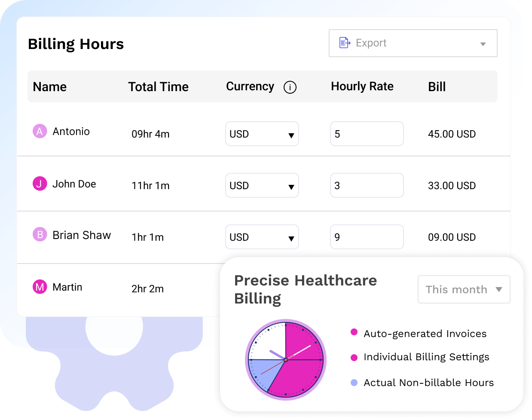Click Antonio's avatar icon
532x420 pixels.
pos(40,131)
